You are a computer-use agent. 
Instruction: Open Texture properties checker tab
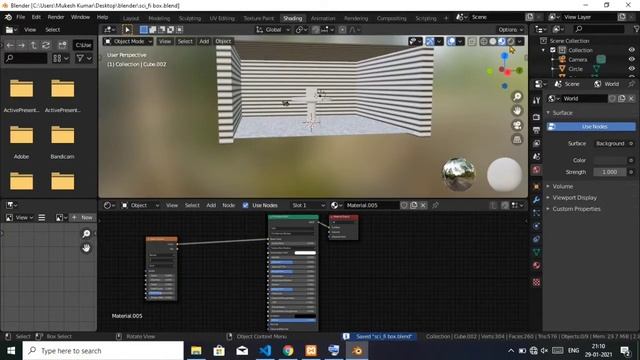point(536,282)
